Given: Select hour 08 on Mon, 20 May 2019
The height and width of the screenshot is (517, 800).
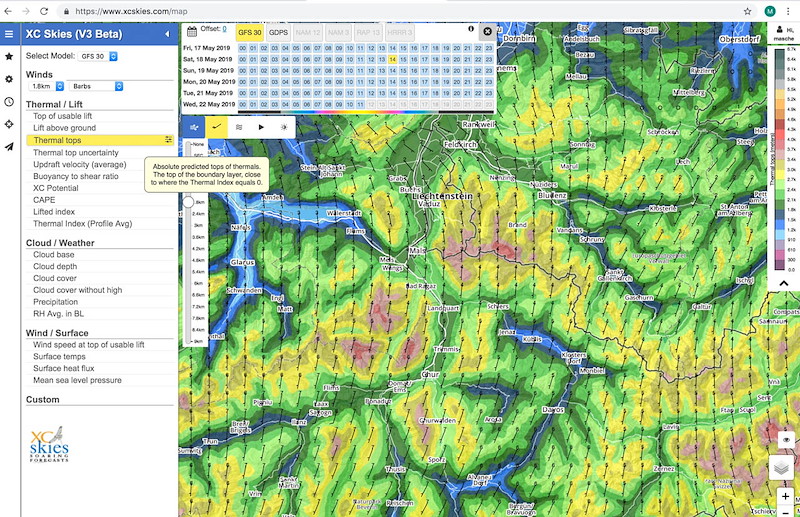Looking at the screenshot, I should (x=328, y=82).
